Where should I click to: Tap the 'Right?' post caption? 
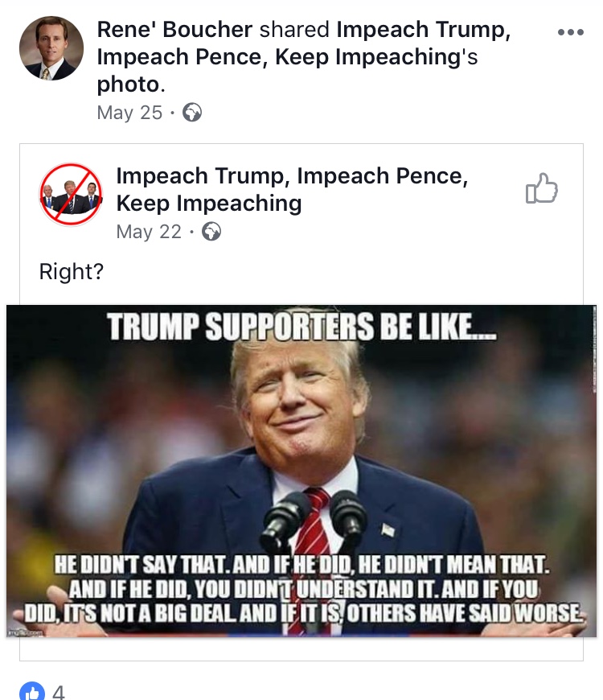click(x=72, y=272)
